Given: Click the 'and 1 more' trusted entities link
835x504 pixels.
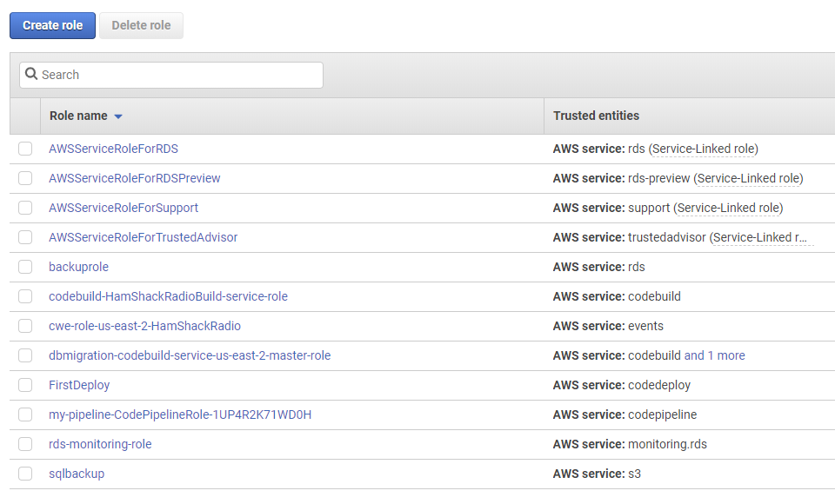Looking at the screenshot, I should pos(715,355).
